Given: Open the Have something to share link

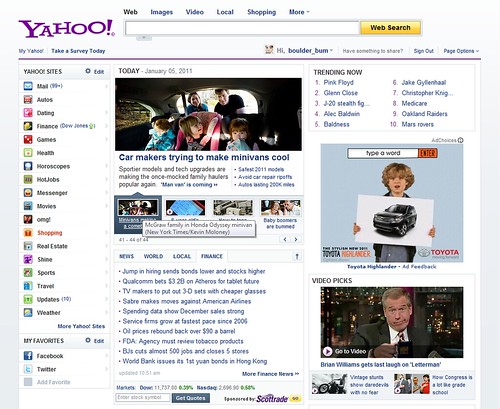Looking at the screenshot, I should coord(373,51).
